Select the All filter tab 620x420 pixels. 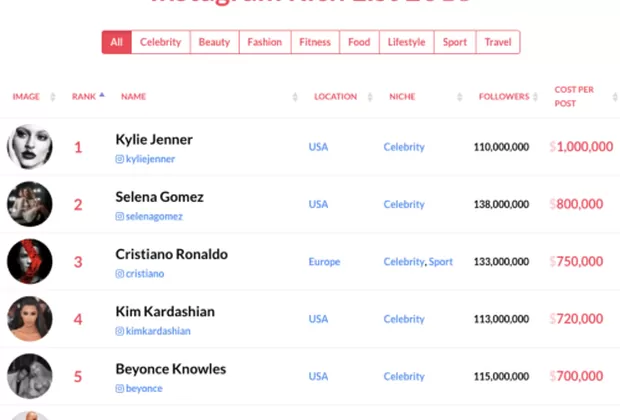[x=117, y=42]
